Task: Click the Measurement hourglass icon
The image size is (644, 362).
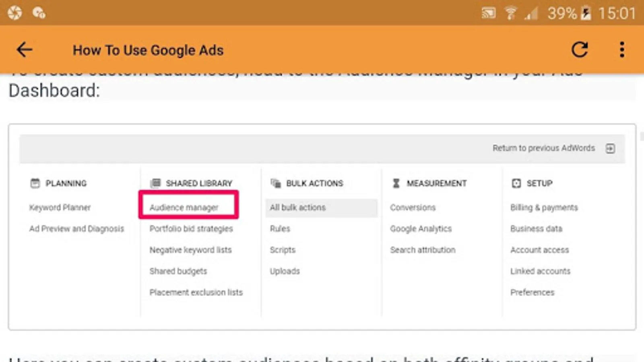Action: pyautogui.click(x=396, y=183)
